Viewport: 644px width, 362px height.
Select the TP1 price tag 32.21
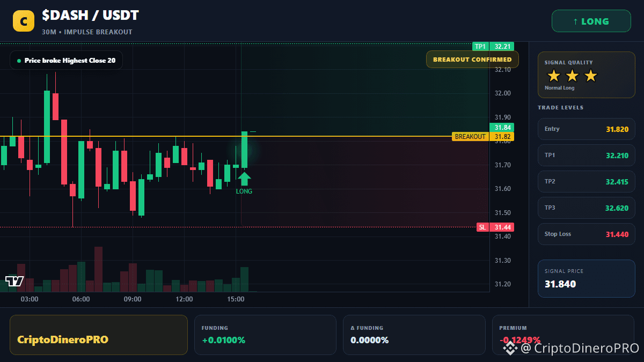493,47
